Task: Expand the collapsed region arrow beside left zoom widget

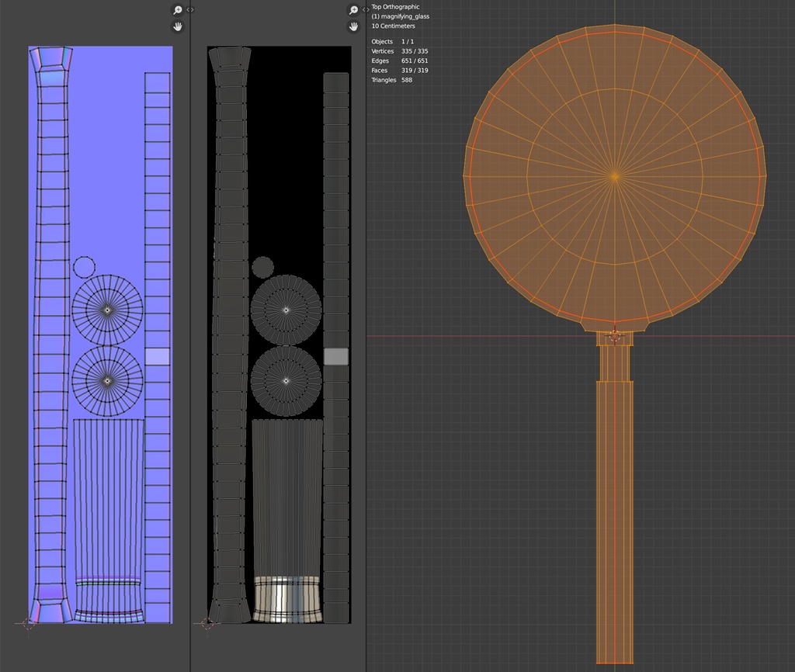Action: [189, 9]
